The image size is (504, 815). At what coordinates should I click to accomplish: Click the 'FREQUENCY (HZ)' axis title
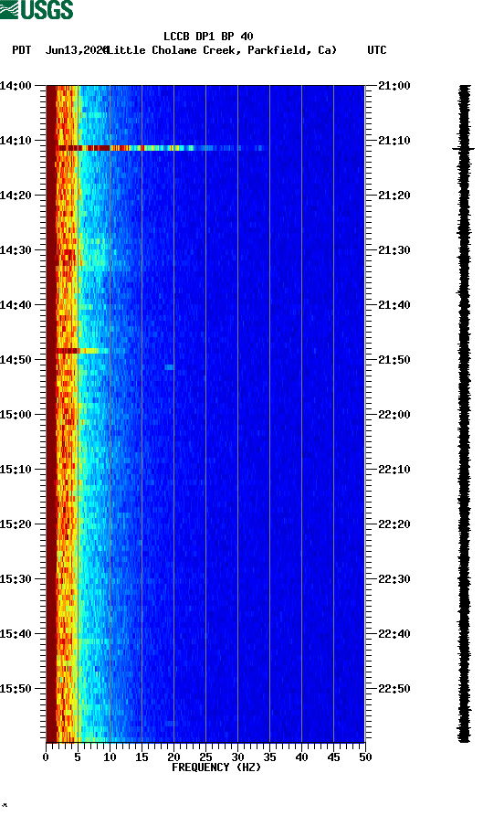pos(216,767)
